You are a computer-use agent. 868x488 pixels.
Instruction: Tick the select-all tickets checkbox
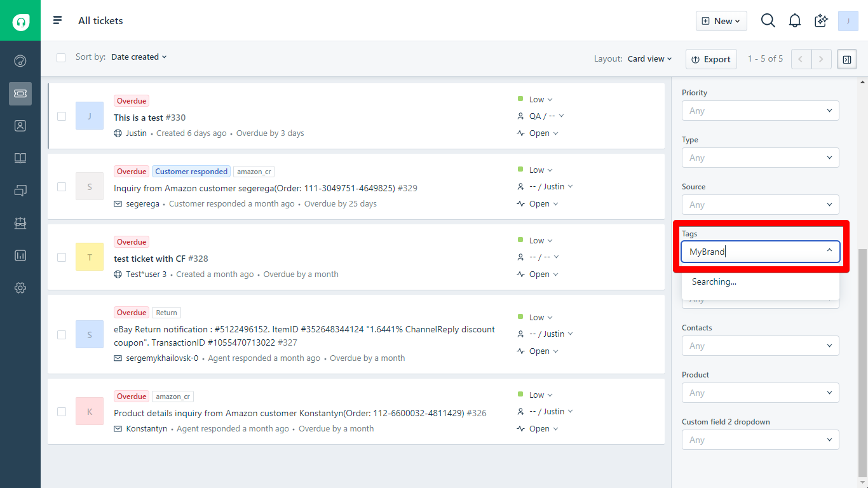point(61,58)
